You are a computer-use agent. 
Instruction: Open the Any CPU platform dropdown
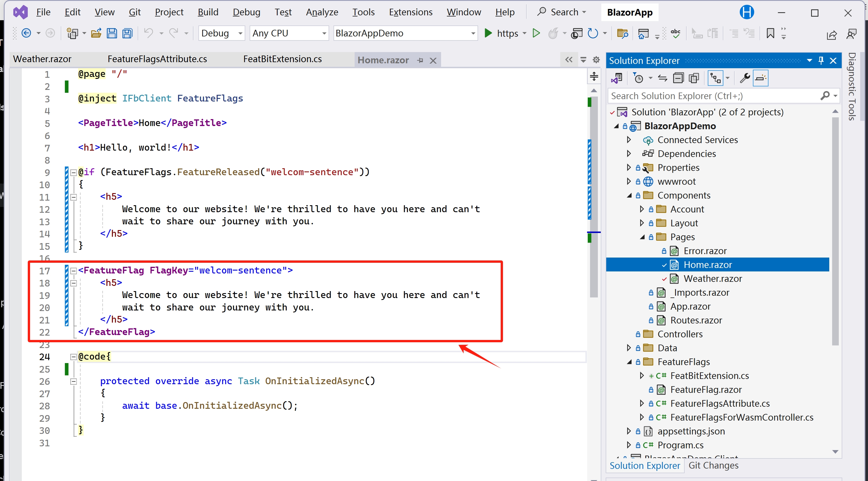click(289, 33)
